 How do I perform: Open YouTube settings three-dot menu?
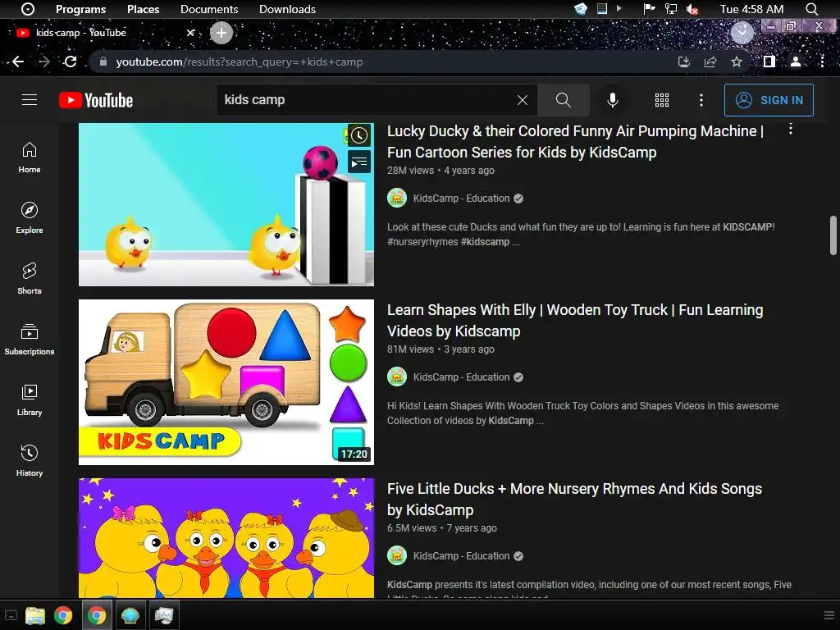(701, 100)
